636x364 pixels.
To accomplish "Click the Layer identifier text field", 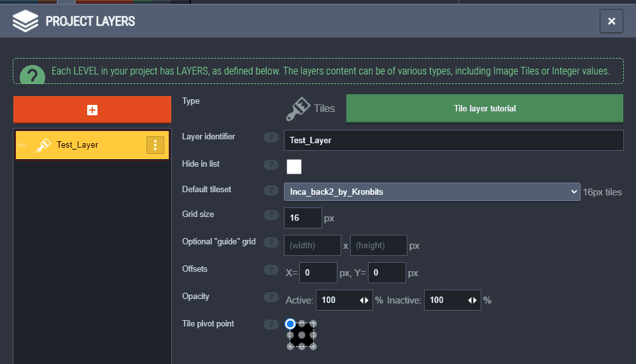I will (453, 140).
